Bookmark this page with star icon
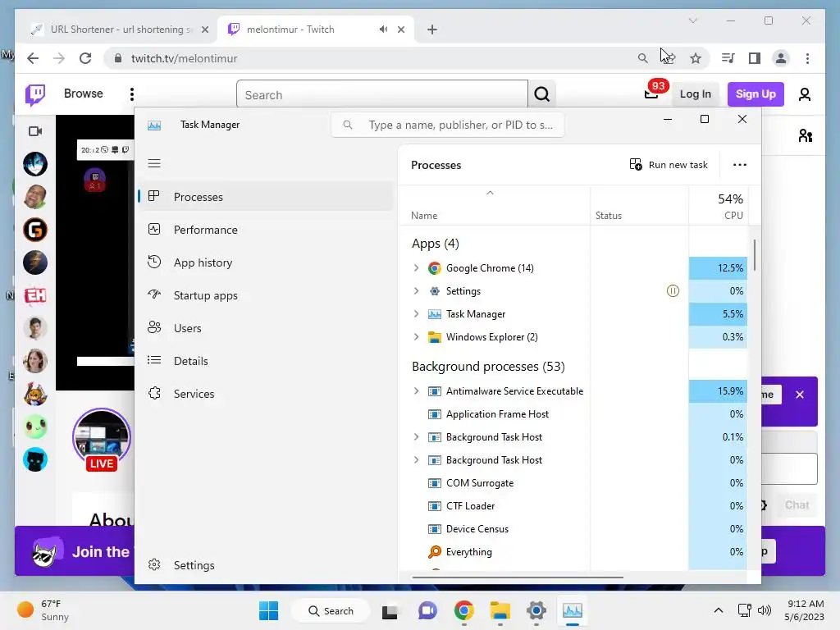840x630 pixels. click(696, 58)
